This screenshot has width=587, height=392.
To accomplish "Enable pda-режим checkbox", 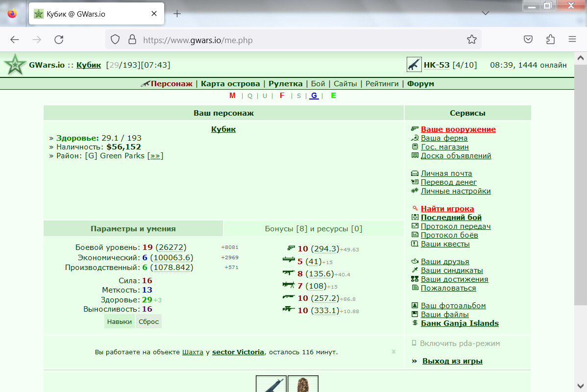I will [414, 343].
